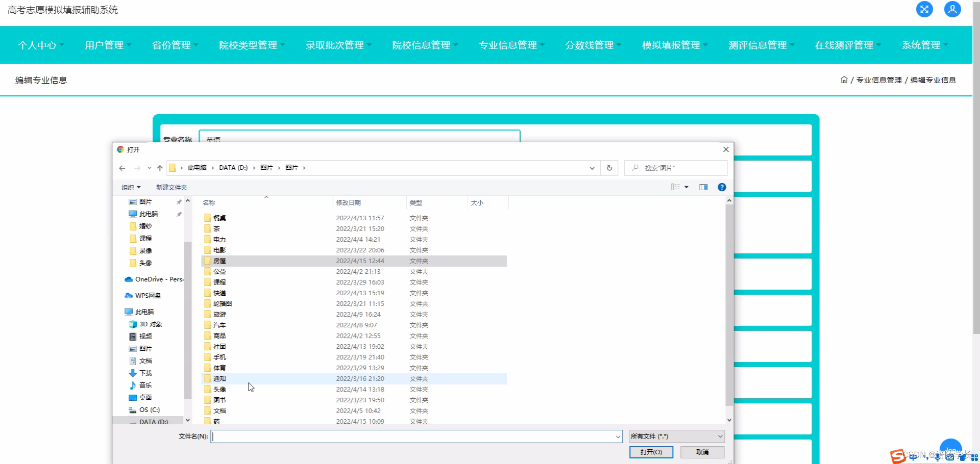Expand the 此电脑 breadcrumb chevron
This screenshot has width=980, height=464.
pos(213,168)
